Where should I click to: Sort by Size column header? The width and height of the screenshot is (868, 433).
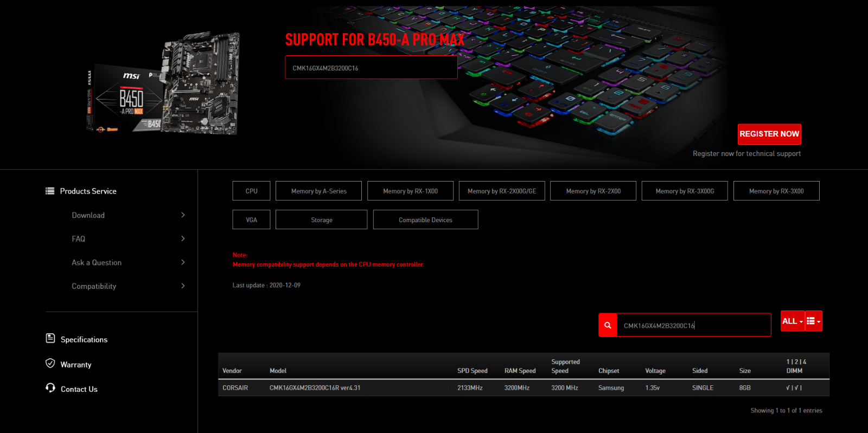[x=745, y=371]
